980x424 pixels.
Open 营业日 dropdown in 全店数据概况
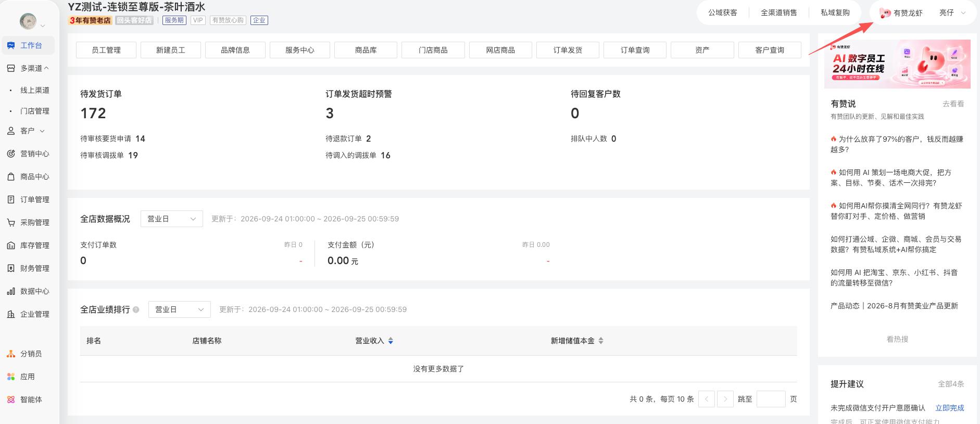(172, 219)
